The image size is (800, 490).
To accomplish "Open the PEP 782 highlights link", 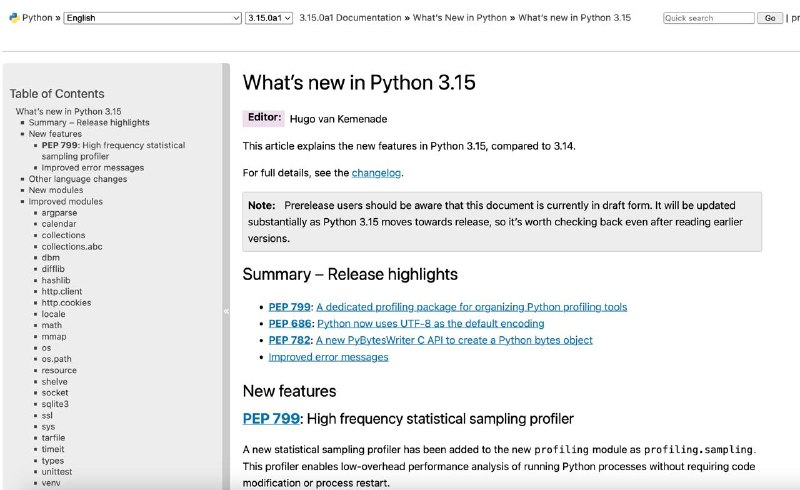I will click(290, 340).
